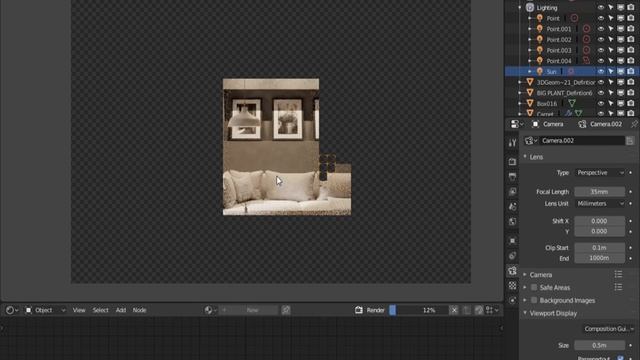This screenshot has height=360, width=640.
Task: Click the Render slot icon in header
Action: pos(358,310)
